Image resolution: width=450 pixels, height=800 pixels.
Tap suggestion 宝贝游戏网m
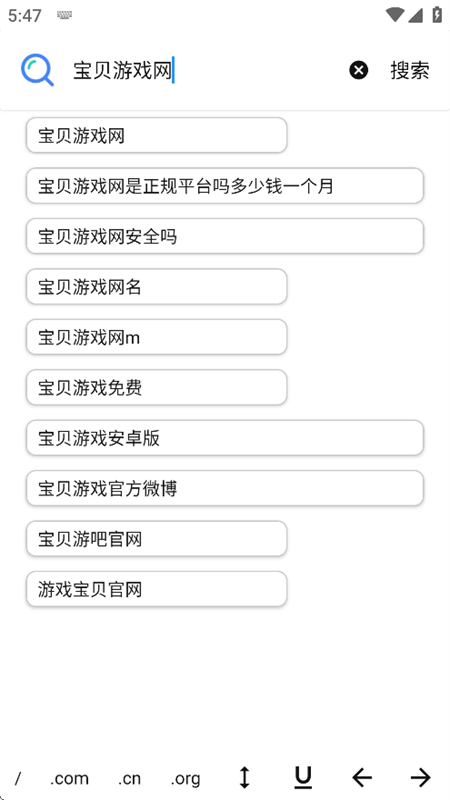[x=157, y=337]
